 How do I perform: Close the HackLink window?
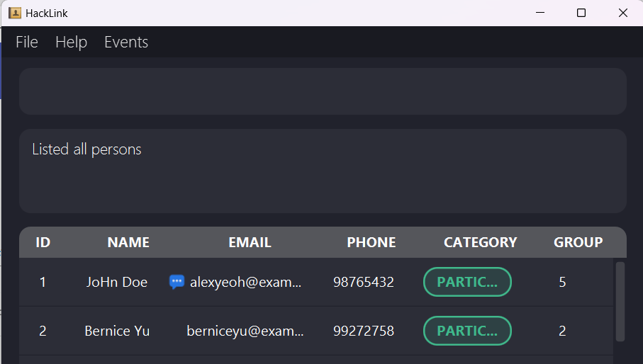coord(623,13)
